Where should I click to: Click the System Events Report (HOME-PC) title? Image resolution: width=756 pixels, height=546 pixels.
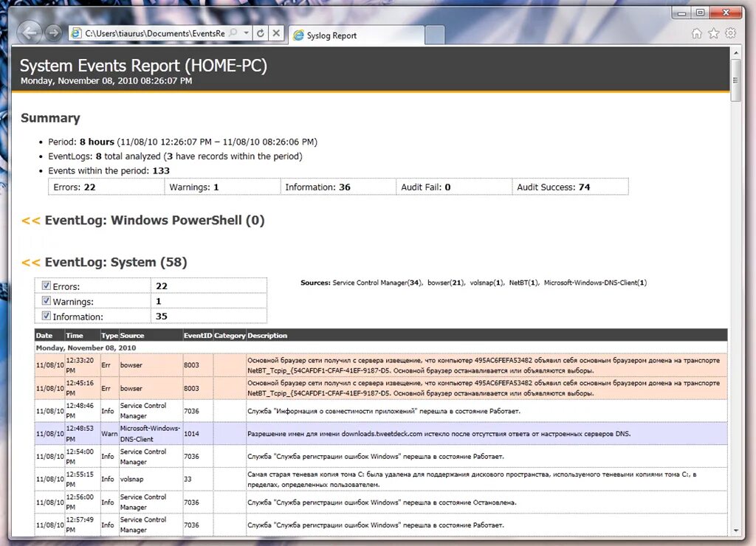(143, 66)
